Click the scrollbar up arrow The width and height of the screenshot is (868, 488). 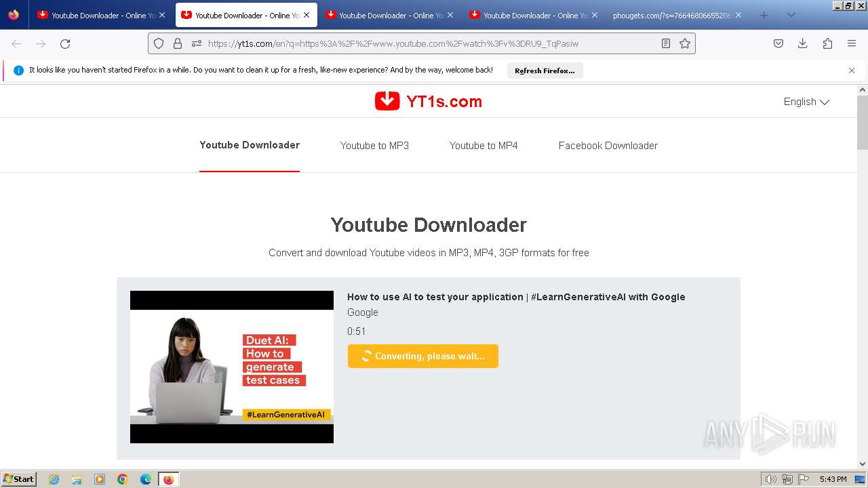(x=863, y=89)
